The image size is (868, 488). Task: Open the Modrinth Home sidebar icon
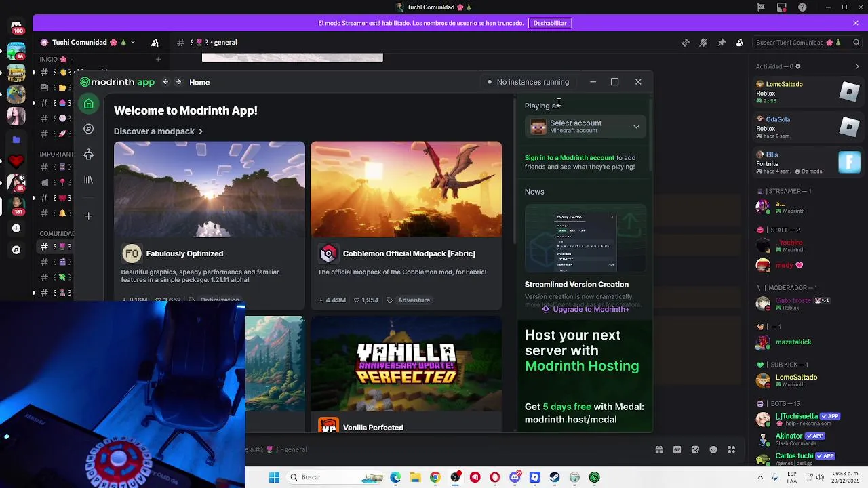[x=89, y=104]
